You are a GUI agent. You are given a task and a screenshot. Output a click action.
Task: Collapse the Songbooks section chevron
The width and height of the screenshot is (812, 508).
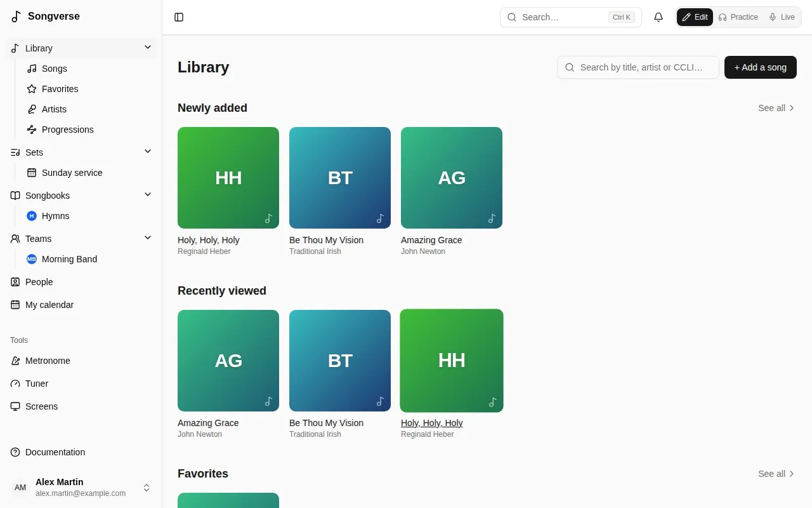point(148,195)
